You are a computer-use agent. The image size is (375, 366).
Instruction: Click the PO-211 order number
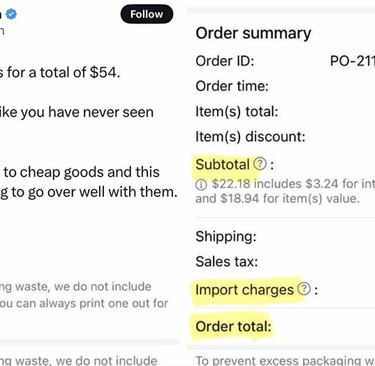[352, 61]
